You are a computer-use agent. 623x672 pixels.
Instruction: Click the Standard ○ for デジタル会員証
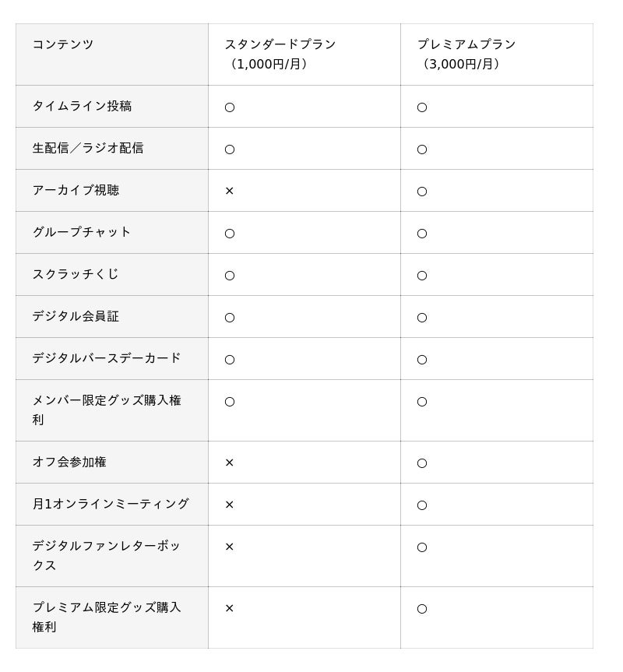229,318
